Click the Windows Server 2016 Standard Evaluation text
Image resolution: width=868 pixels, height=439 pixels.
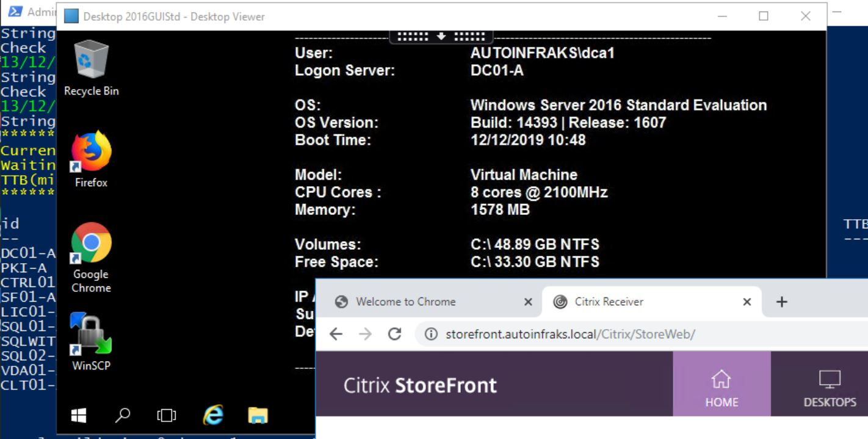pyautogui.click(x=618, y=105)
